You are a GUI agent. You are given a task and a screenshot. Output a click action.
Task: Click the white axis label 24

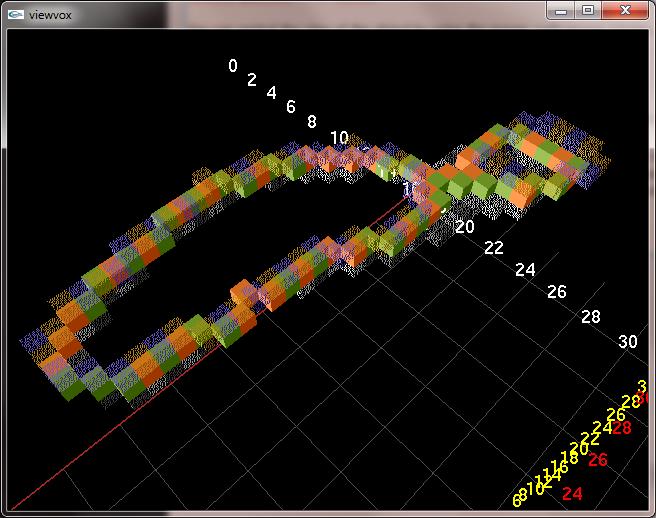pyautogui.click(x=525, y=270)
